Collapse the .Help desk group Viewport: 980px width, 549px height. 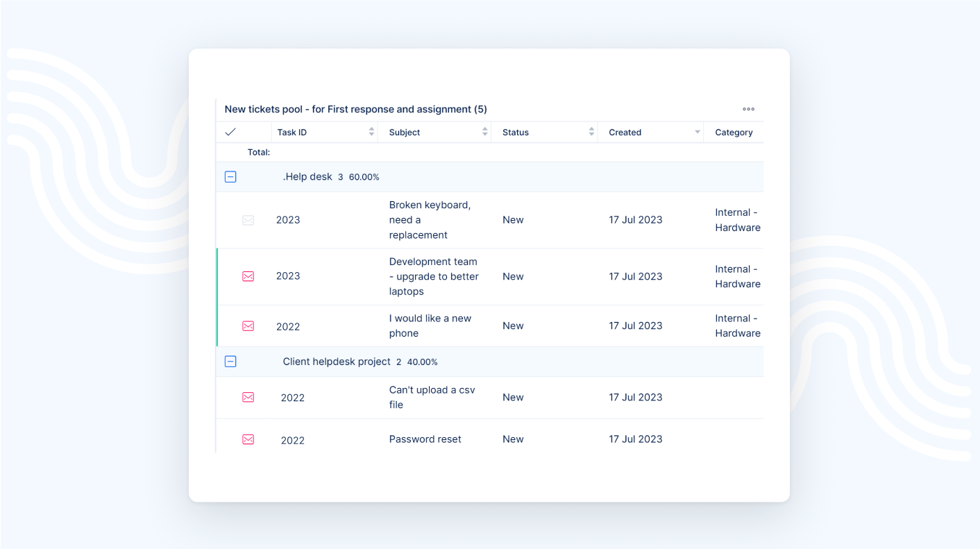point(230,177)
